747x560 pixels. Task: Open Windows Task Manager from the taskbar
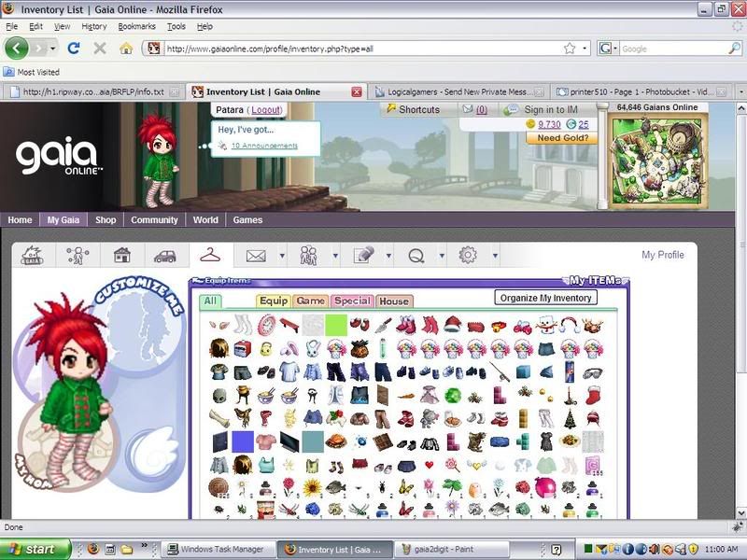coord(218,549)
